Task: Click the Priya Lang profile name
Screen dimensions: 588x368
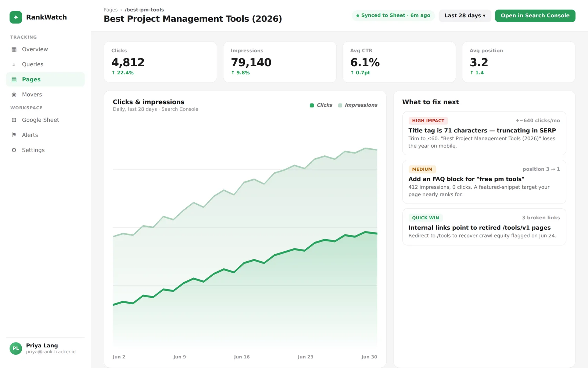Action: pyautogui.click(x=42, y=346)
